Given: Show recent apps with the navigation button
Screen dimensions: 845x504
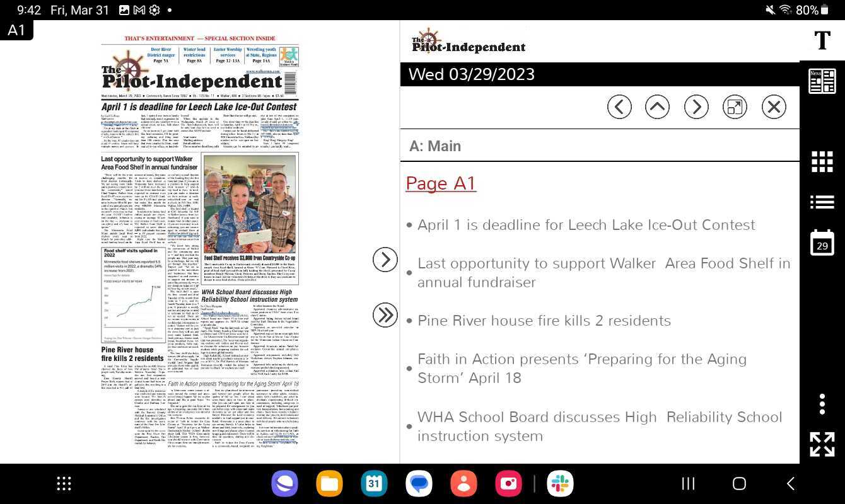Looking at the screenshot, I should pos(688,484).
